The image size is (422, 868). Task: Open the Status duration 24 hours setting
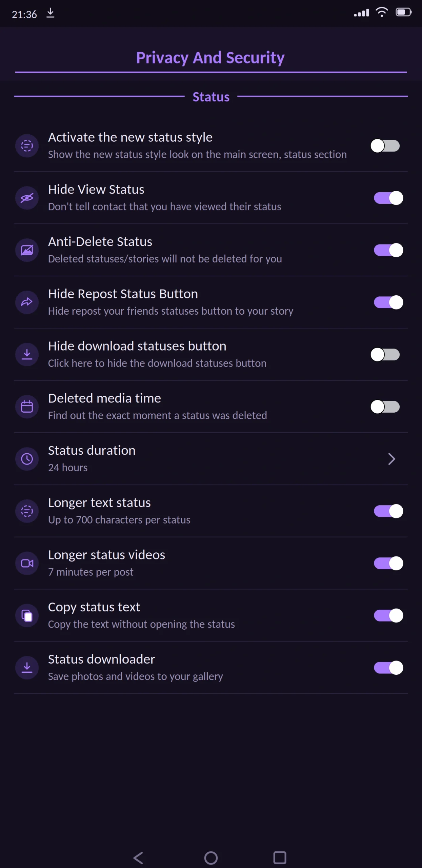[211, 459]
